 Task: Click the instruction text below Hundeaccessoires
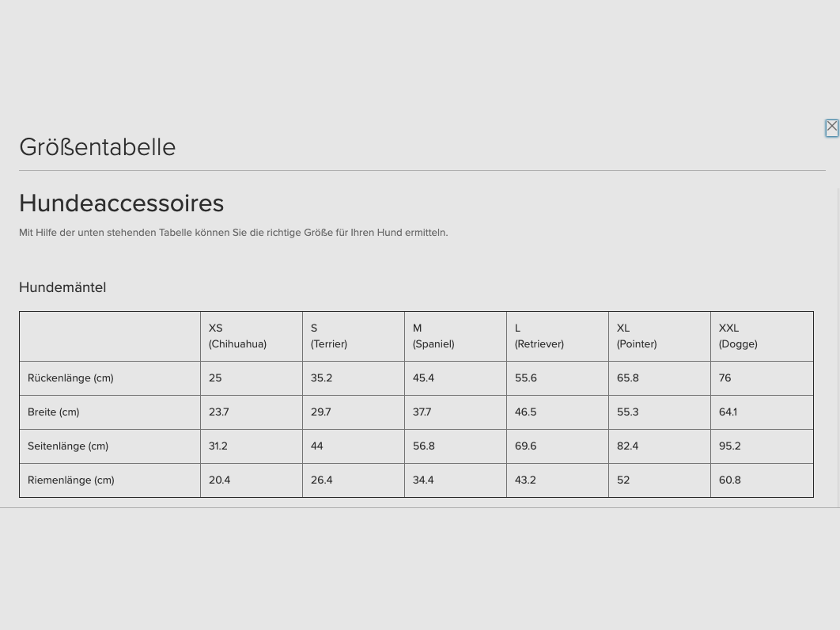[233, 233]
